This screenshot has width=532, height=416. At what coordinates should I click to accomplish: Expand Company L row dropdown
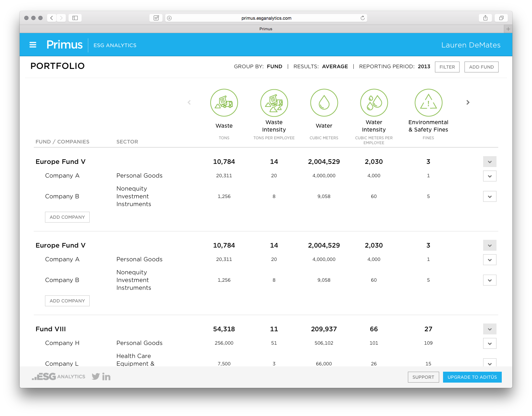(x=489, y=363)
